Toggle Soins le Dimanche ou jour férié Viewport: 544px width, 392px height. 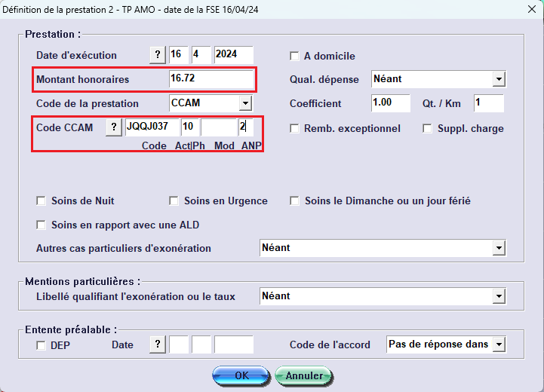coord(294,201)
